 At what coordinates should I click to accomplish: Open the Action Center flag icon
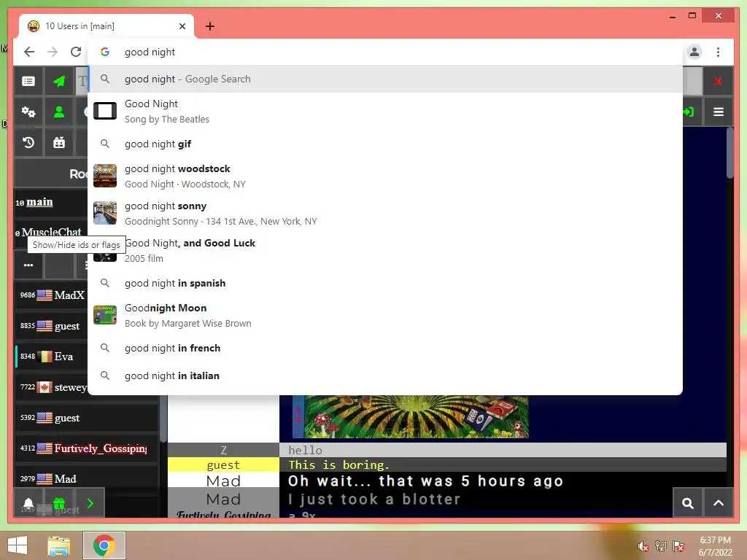click(x=678, y=546)
